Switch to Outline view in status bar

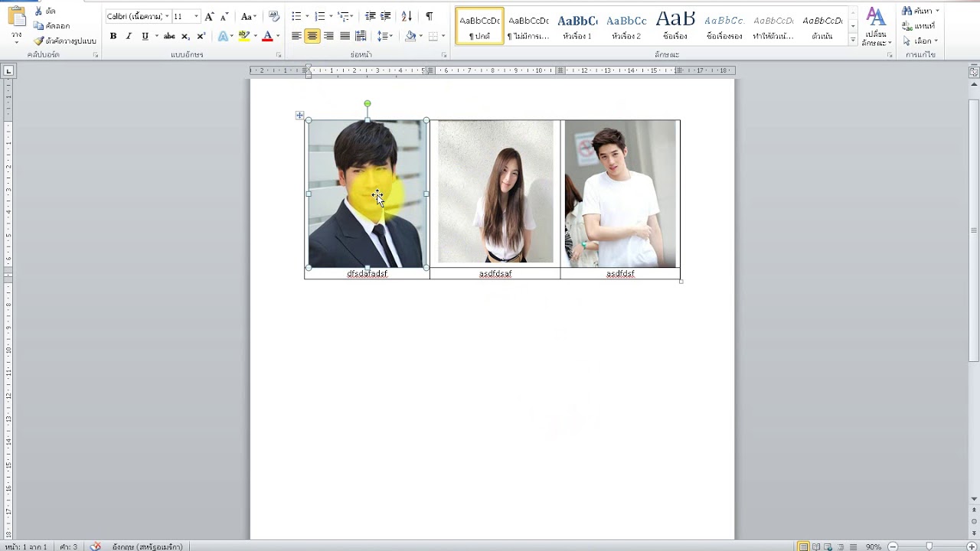click(x=841, y=546)
